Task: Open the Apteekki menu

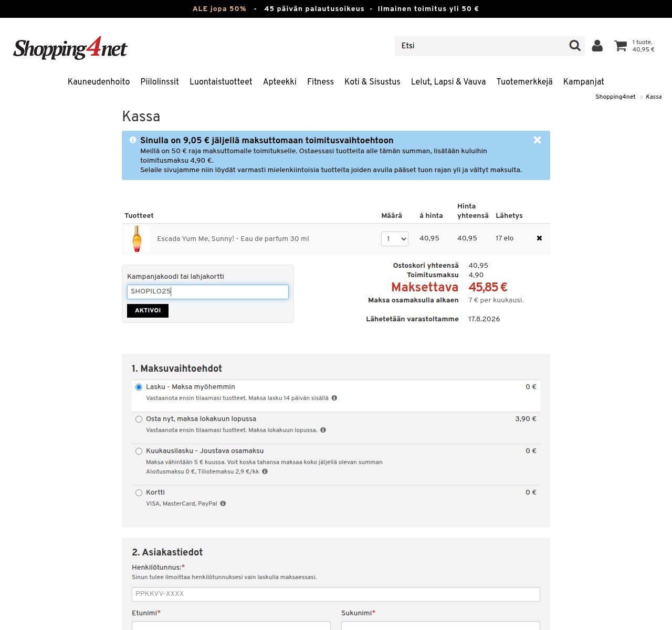Action: point(280,81)
